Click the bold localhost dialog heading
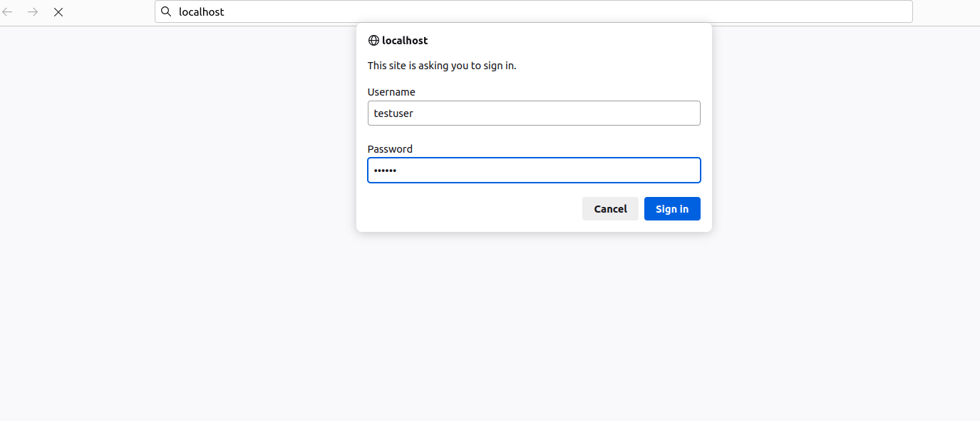This screenshot has width=980, height=421. tap(405, 41)
